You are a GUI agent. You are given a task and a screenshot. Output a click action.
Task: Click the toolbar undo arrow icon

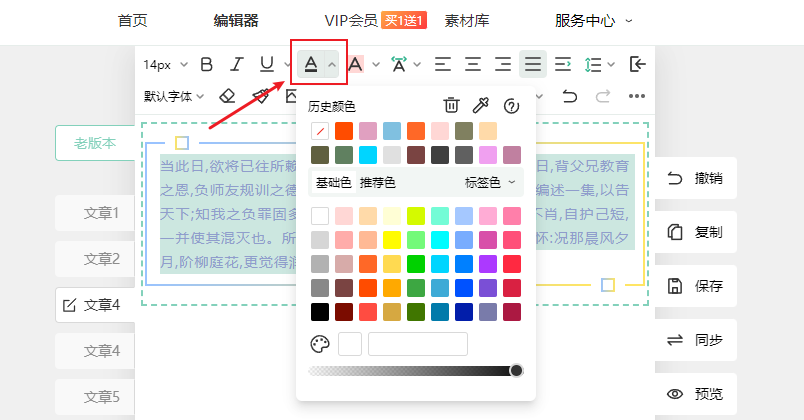pyautogui.click(x=569, y=96)
